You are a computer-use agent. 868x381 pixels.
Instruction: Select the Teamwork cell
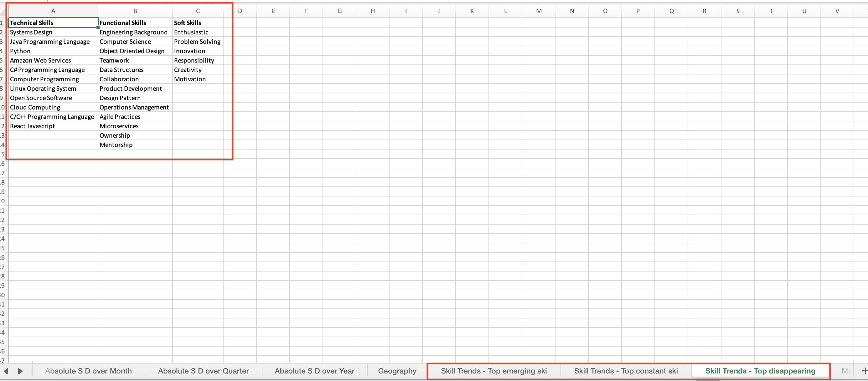[x=135, y=60]
